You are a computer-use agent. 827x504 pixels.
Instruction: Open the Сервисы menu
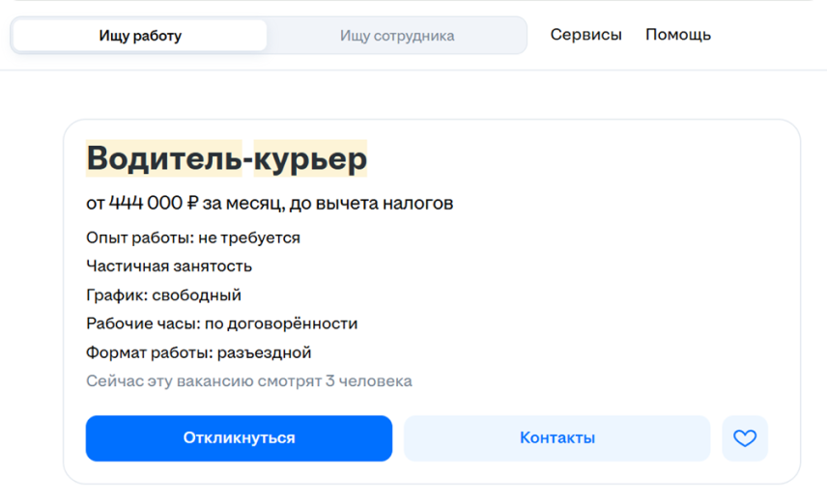pyautogui.click(x=586, y=34)
